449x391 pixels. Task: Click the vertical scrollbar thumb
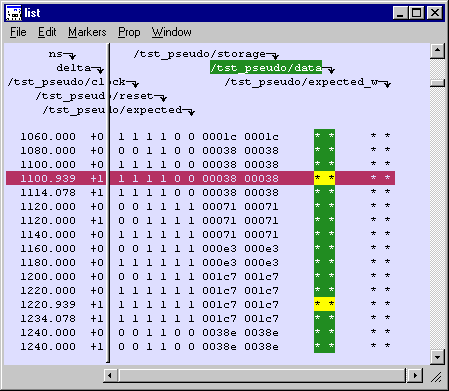437,83
